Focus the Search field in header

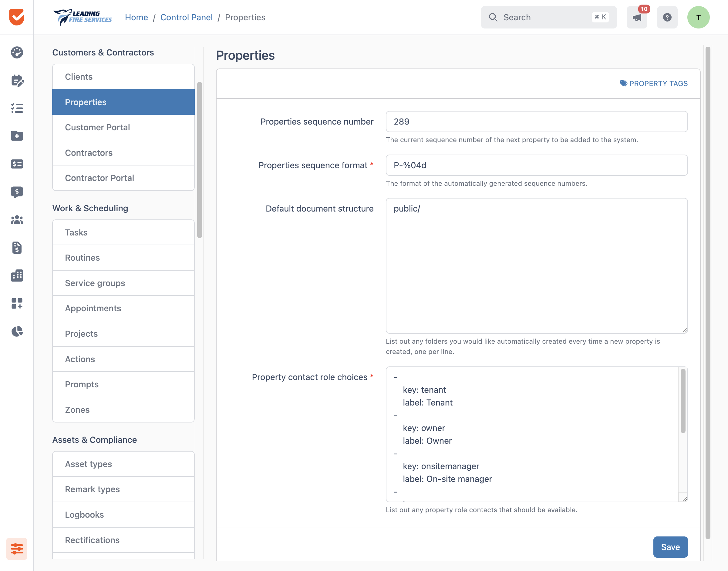click(x=549, y=17)
